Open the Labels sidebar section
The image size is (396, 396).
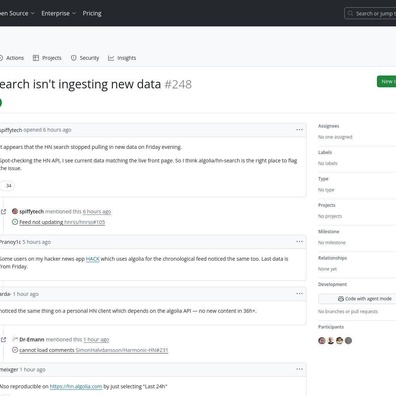pos(325,152)
